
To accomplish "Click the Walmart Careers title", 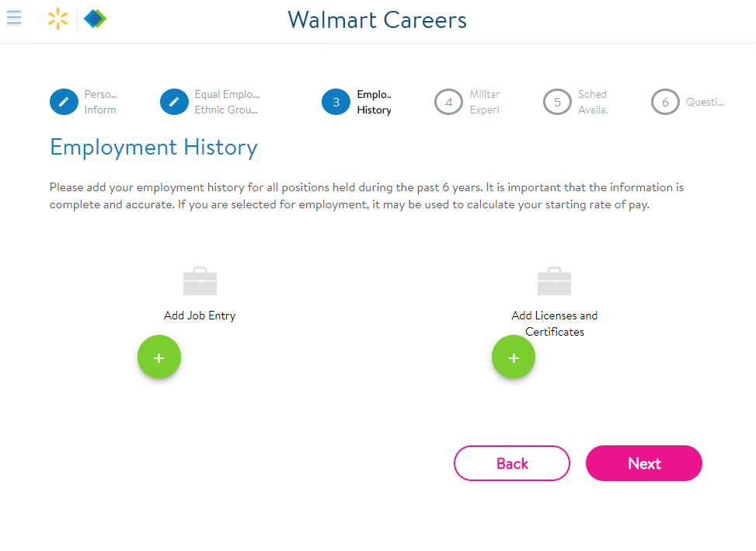I will [377, 19].
